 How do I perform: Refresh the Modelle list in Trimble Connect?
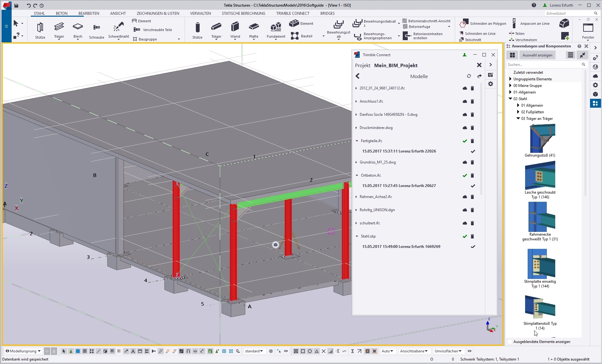(469, 76)
